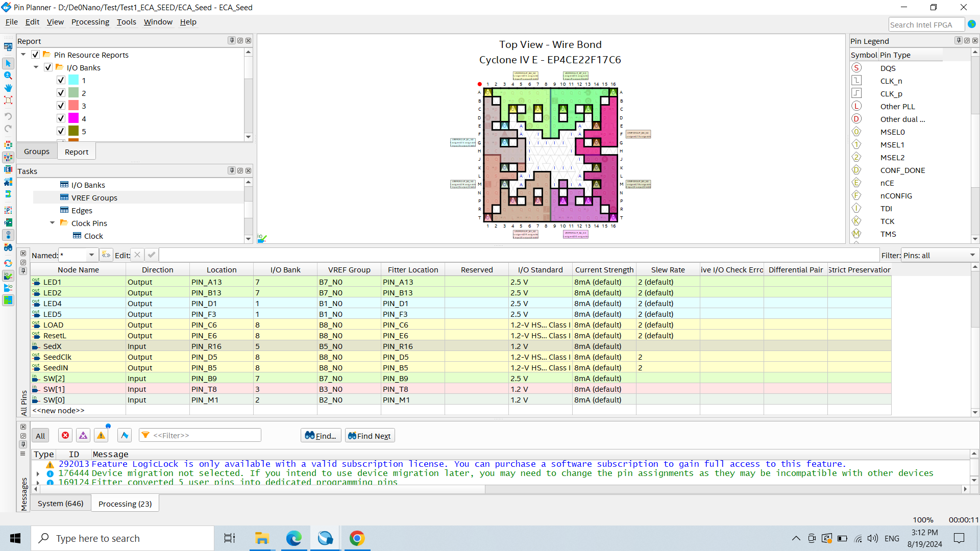
Task: Open File Explorer from the taskbar
Action: [262, 538]
